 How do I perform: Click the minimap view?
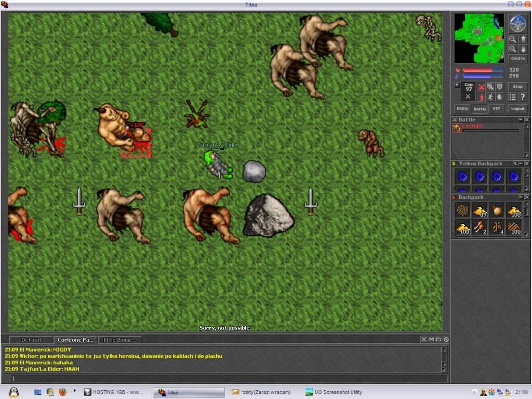[479, 38]
